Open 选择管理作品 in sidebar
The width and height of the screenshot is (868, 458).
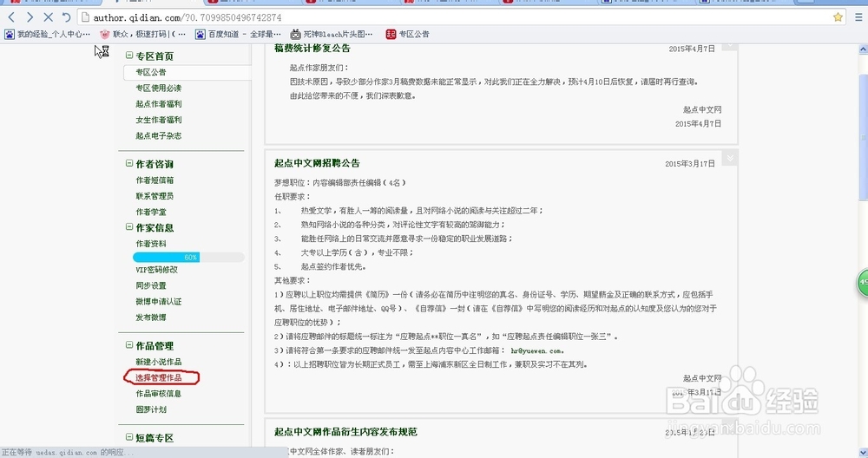(159, 378)
